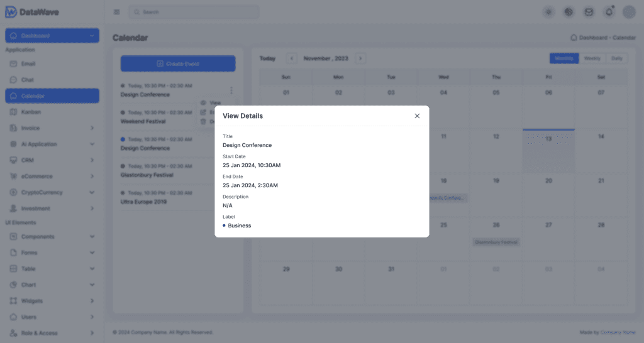Viewport: 644px width, 343px height.
Task: Switch to Daily calendar view
Action: (616, 58)
